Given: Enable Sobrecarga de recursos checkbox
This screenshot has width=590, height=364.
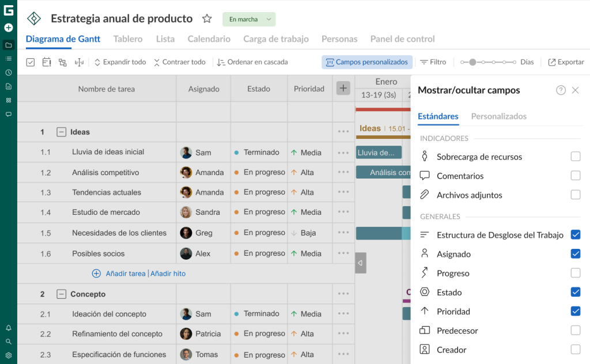Looking at the screenshot, I should pyautogui.click(x=576, y=157).
